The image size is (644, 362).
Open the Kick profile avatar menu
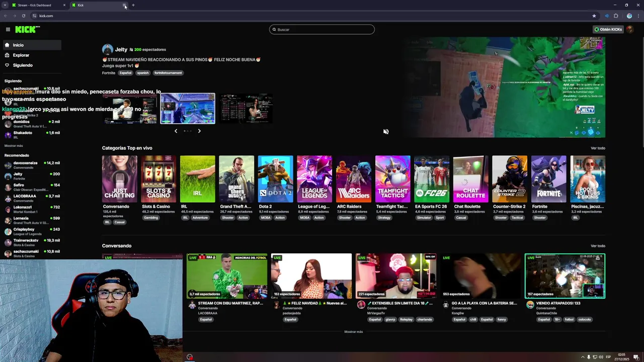(x=630, y=29)
